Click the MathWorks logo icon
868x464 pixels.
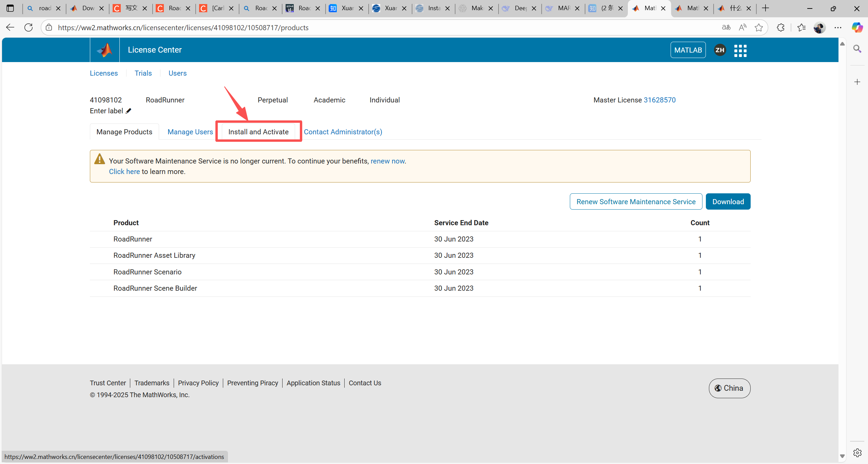(x=104, y=50)
